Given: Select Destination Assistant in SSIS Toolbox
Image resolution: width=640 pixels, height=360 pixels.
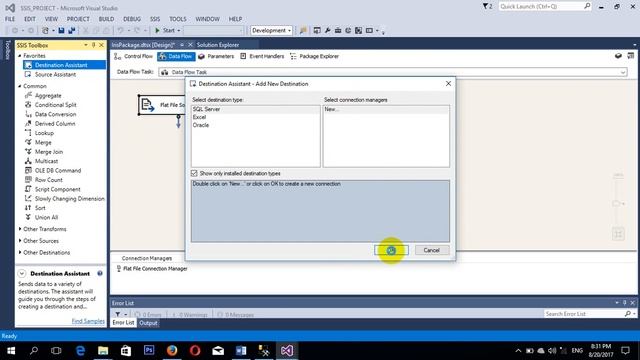Looking at the screenshot, I should click(64, 65).
